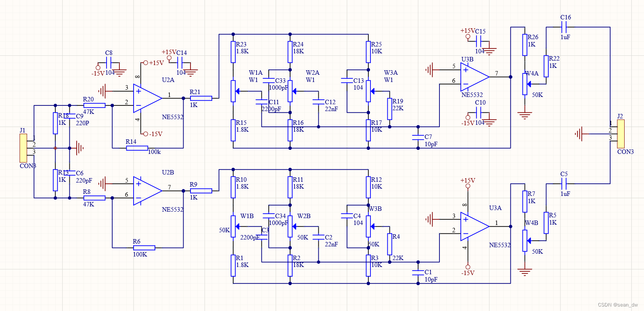Select resistor R21 symbol
The image size is (644, 311).
click(x=201, y=98)
